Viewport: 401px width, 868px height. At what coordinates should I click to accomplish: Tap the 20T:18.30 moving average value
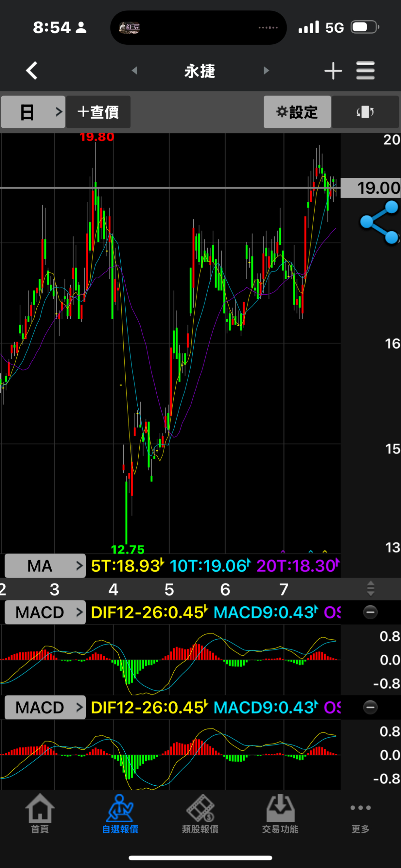coord(298,566)
